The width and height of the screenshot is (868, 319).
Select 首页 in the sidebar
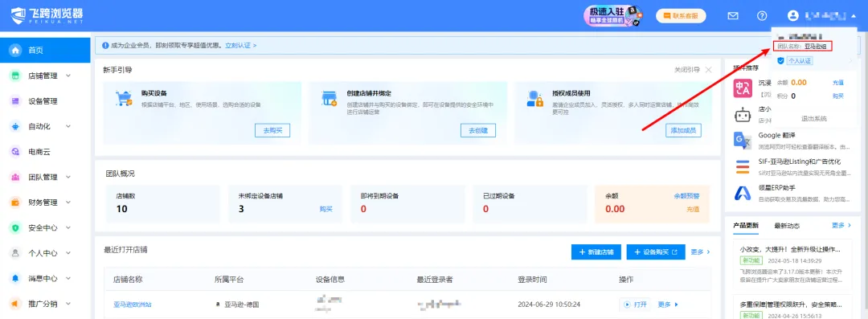(45, 50)
